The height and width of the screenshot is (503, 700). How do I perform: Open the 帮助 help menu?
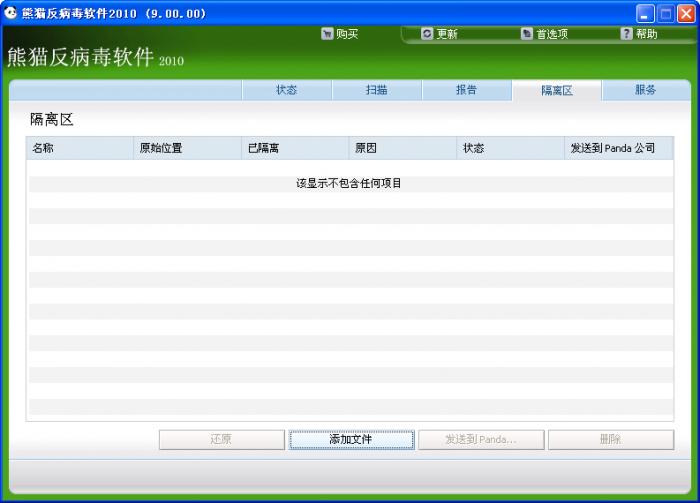pyautogui.click(x=646, y=34)
